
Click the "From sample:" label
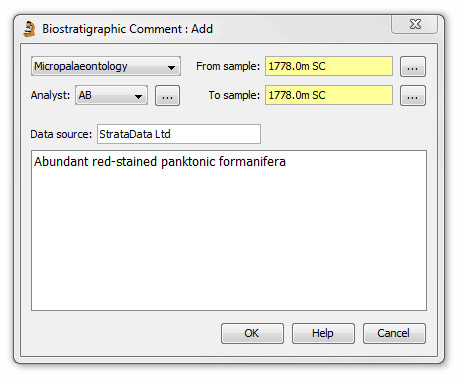click(228, 66)
